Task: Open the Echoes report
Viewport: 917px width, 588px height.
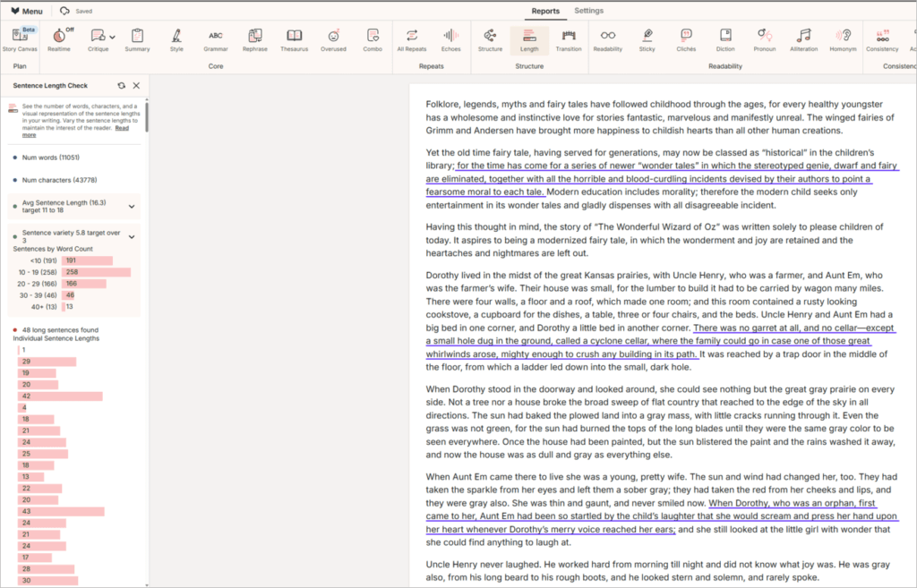Action: [x=450, y=40]
